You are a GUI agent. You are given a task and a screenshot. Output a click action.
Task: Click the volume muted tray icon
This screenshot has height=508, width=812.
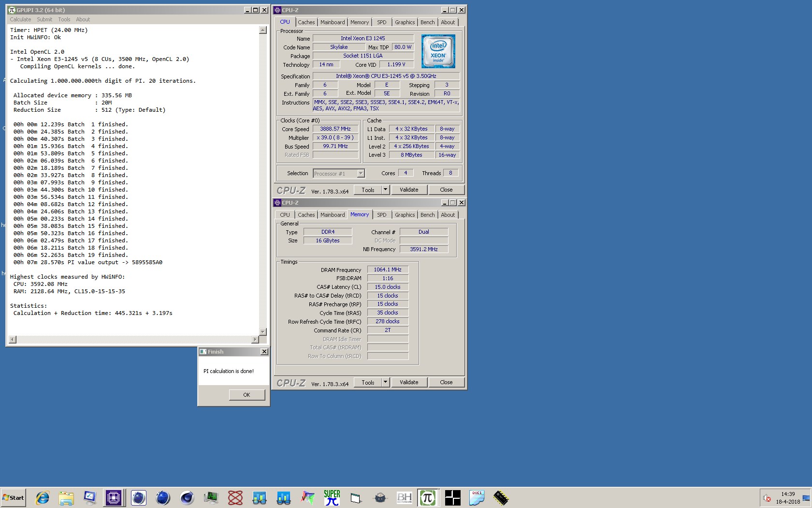point(767,498)
